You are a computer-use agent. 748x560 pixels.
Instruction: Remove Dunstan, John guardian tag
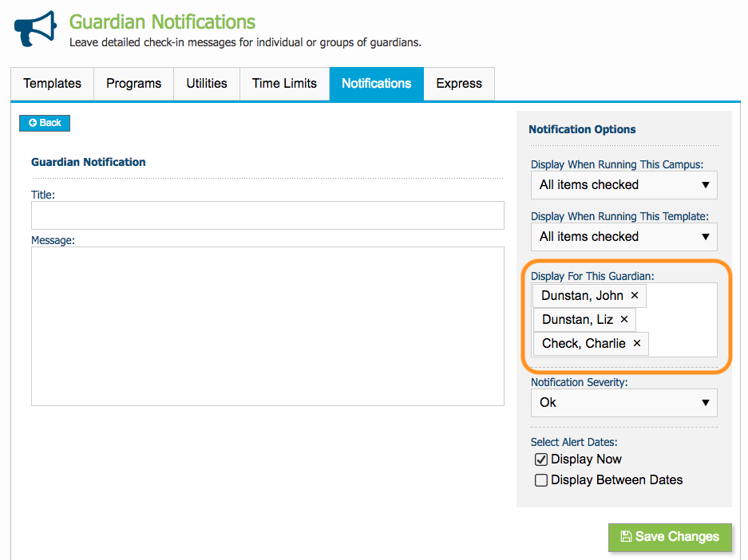point(635,295)
